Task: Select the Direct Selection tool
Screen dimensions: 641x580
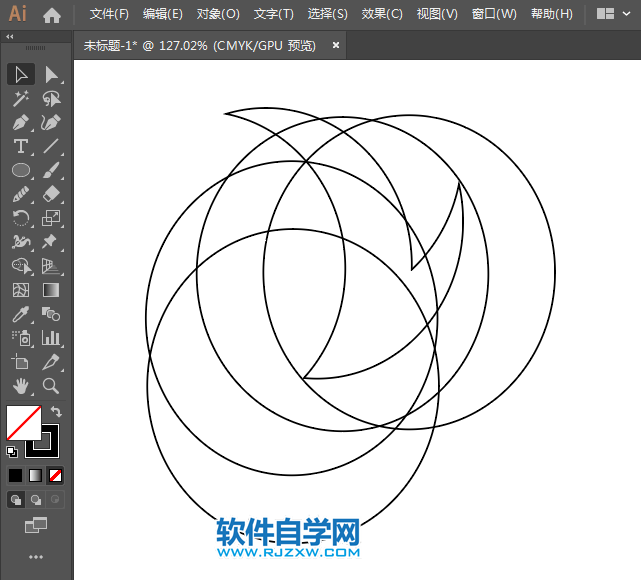Action: 51,74
